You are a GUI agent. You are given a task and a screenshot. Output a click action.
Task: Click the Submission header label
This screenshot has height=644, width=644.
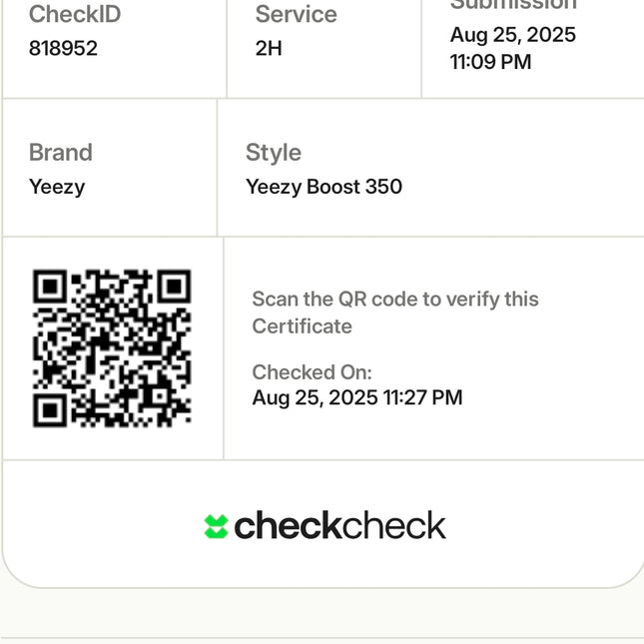(513, 4)
